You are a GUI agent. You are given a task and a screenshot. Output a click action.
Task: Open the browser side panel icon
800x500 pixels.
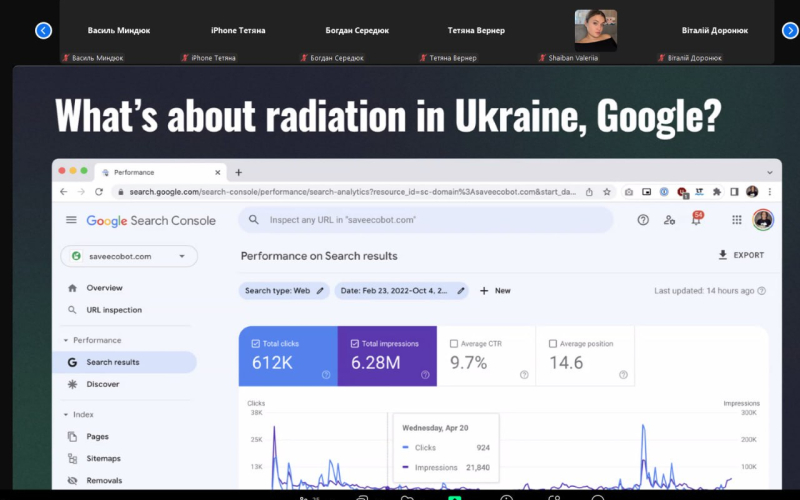[x=734, y=192]
